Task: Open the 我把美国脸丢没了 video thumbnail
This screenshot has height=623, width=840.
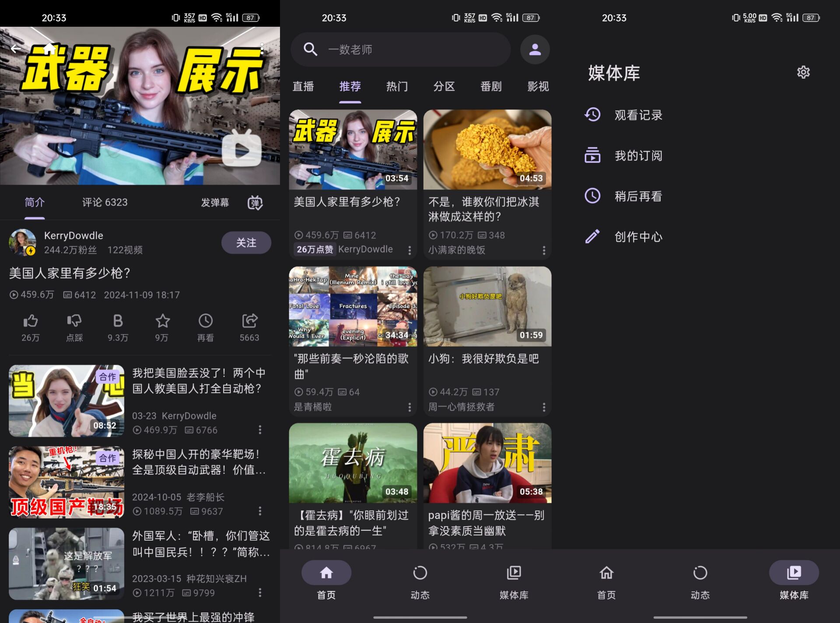Action: pos(66,401)
